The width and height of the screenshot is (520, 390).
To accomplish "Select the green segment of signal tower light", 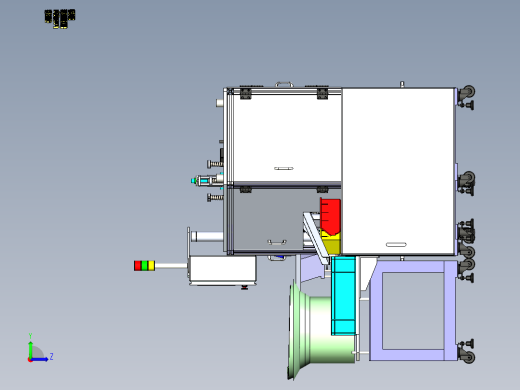I will [x=144, y=266].
